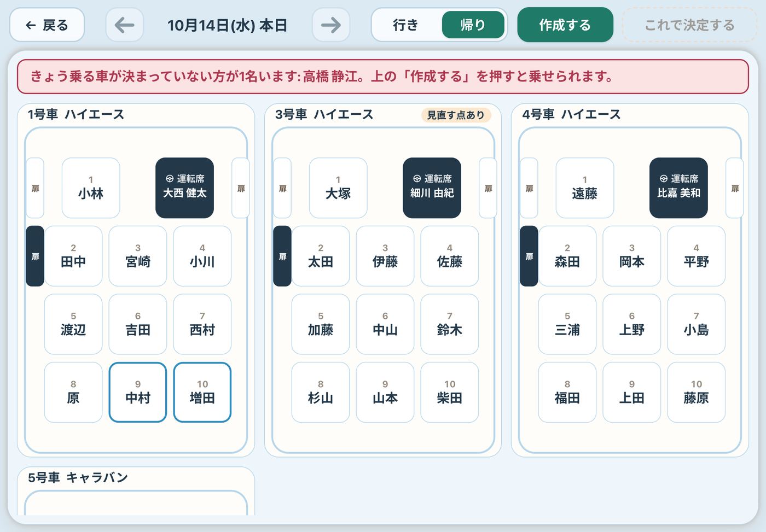Image resolution: width=766 pixels, height=532 pixels.
Task: Select seat 柴田 in car 3
Action: (450, 392)
